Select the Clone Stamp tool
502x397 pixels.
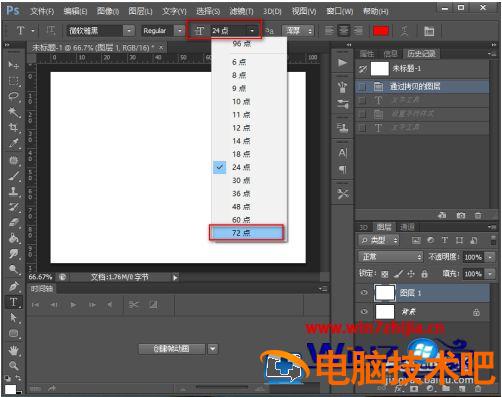pyautogui.click(x=13, y=192)
